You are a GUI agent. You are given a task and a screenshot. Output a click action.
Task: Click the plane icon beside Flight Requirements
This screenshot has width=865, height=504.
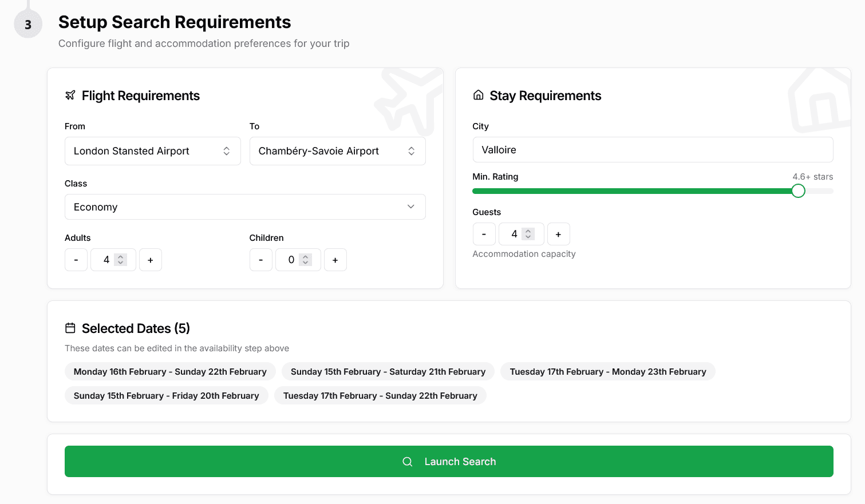point(70,96)
